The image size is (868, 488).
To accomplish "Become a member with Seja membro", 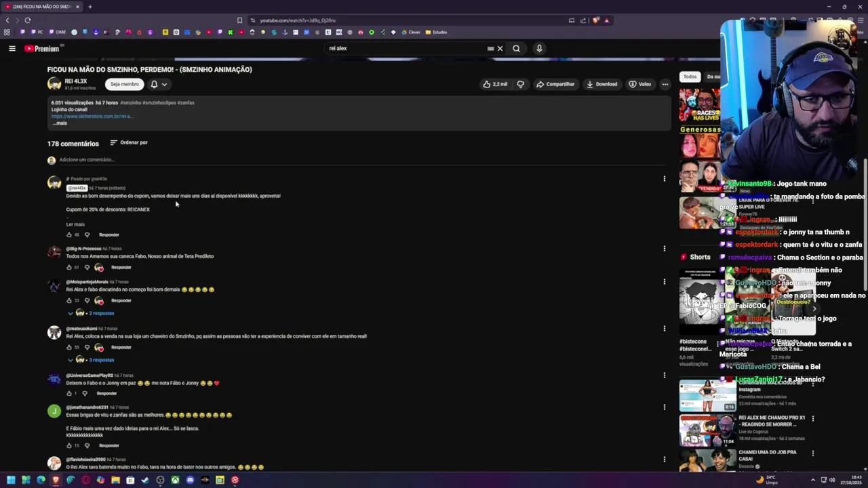I will click(x=124, y=84).
